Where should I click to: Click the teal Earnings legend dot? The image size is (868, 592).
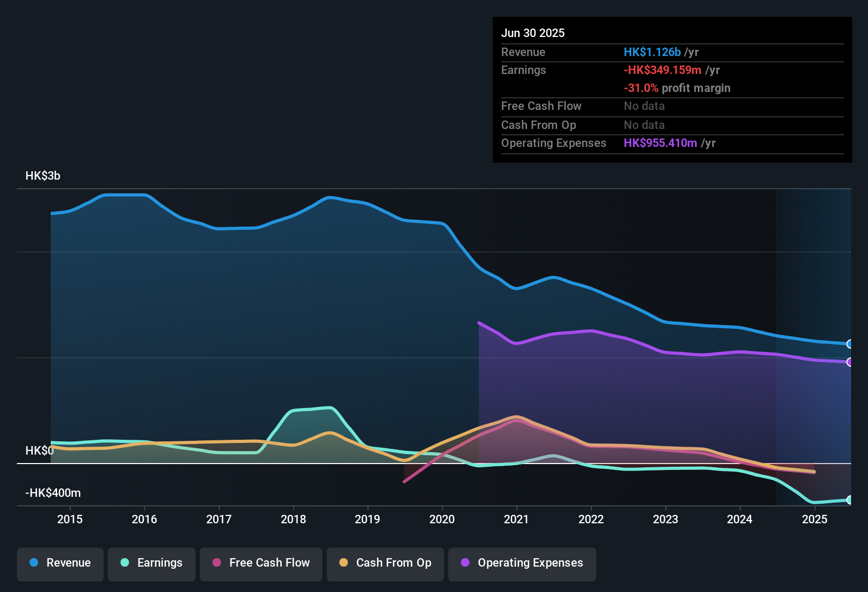pyautogui.click(x=125, y=563)
